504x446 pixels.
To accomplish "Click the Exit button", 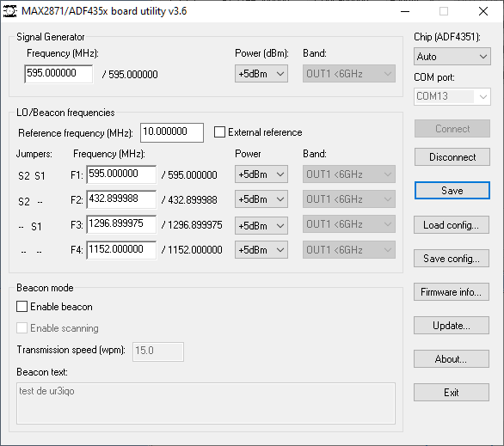I will pyautogui.click(x=452, y=393).
